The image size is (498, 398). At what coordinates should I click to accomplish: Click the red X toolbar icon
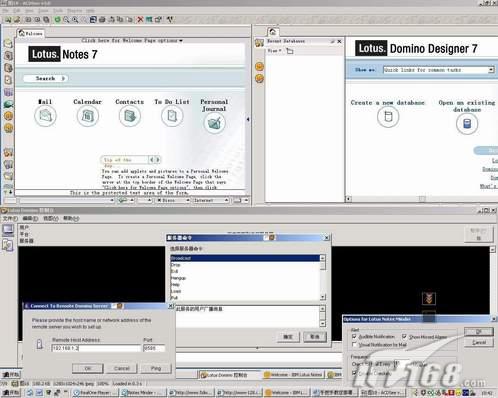pyautogui.click(x=140, y=20)
